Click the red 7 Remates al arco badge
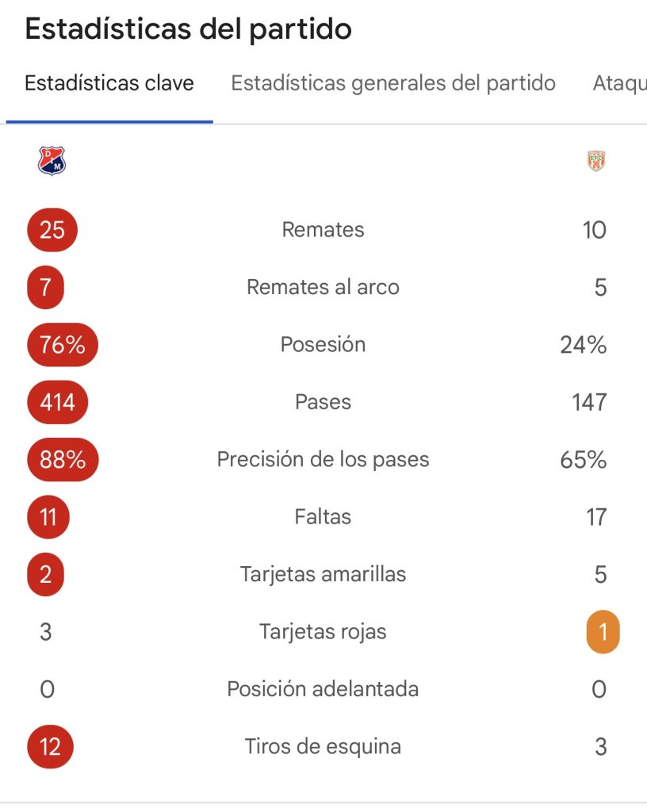647x812 pixels. pos(45,287)
